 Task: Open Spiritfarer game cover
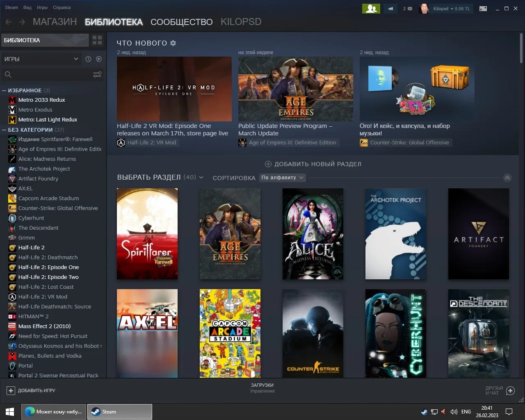[x=147, y=234]
